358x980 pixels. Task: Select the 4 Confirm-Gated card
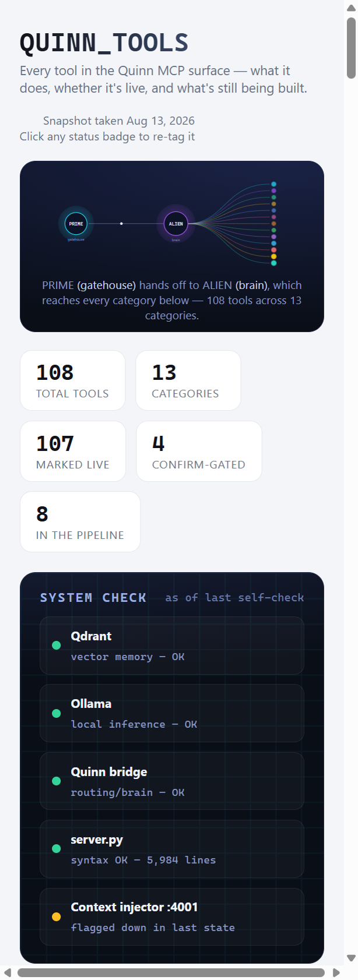199,452
